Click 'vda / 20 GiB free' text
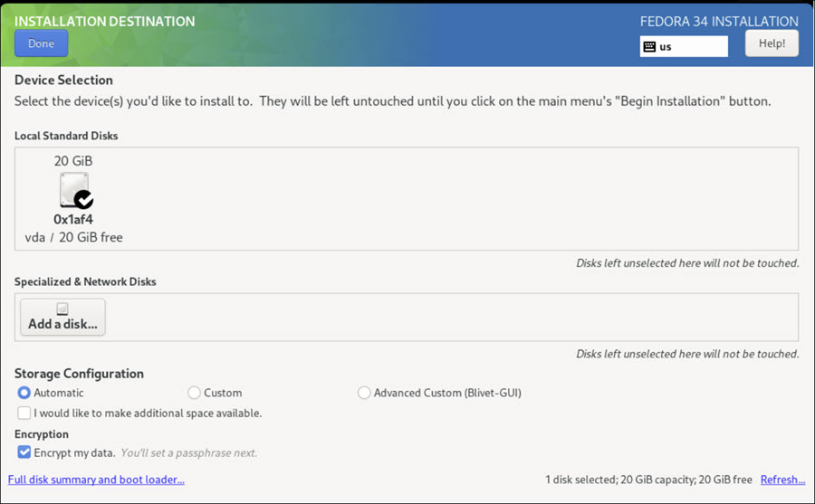This screenshot has height=504, width=815. 74,237
